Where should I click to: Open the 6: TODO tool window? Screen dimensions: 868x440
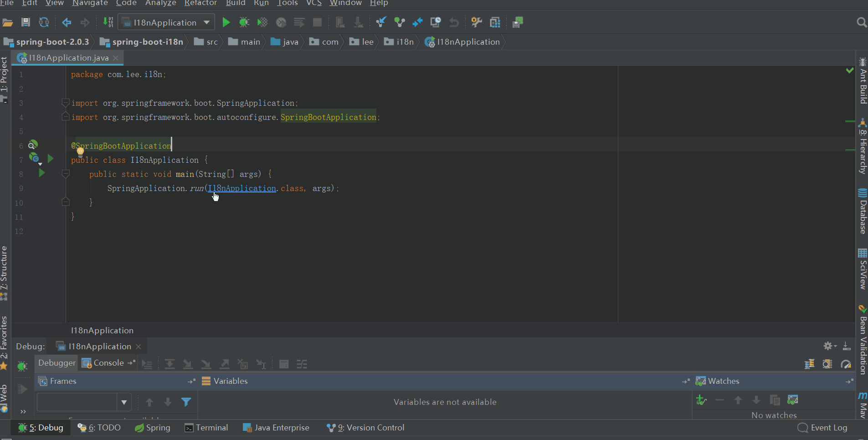click(x=99, y=428)
